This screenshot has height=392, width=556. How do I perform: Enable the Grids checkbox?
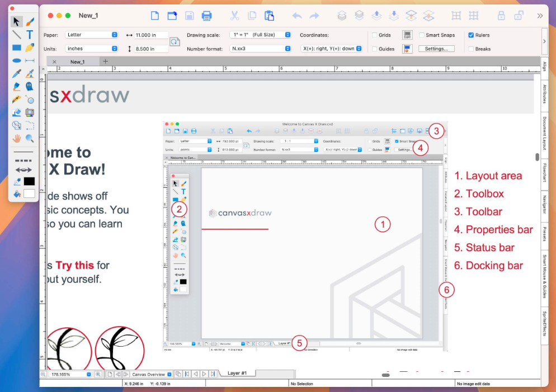[x=374, y=35]
